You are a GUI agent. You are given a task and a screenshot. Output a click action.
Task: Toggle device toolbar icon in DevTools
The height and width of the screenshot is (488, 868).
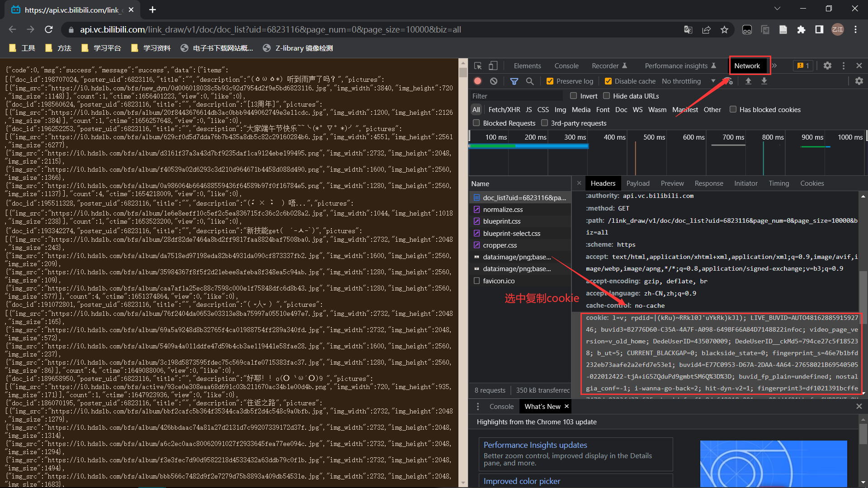(493, 66)
